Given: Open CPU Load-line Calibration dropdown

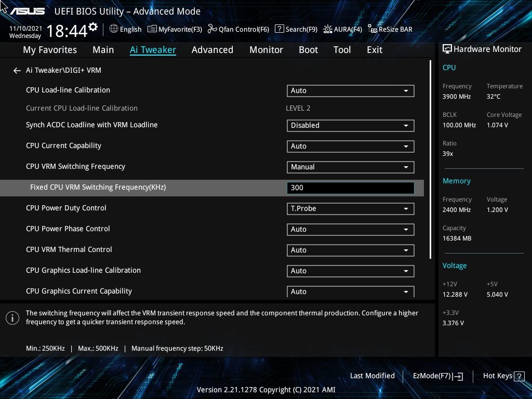Looking at the screenshot, I should click(x=351, y=90).
